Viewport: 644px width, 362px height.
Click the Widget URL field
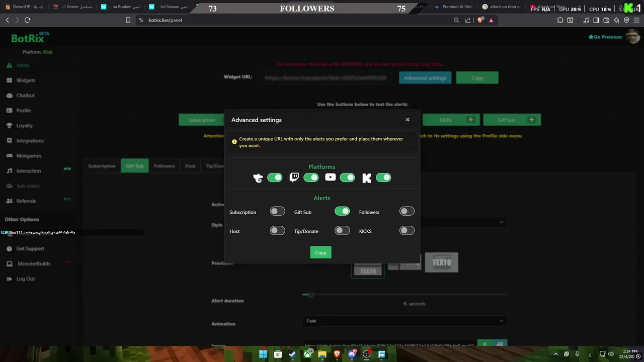click(326, 78)
